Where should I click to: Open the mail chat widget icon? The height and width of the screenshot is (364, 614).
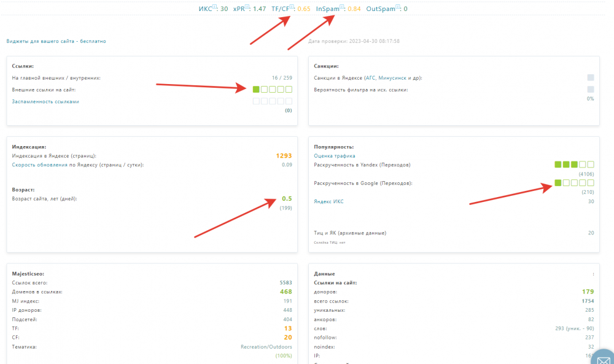tap(604, 358)
